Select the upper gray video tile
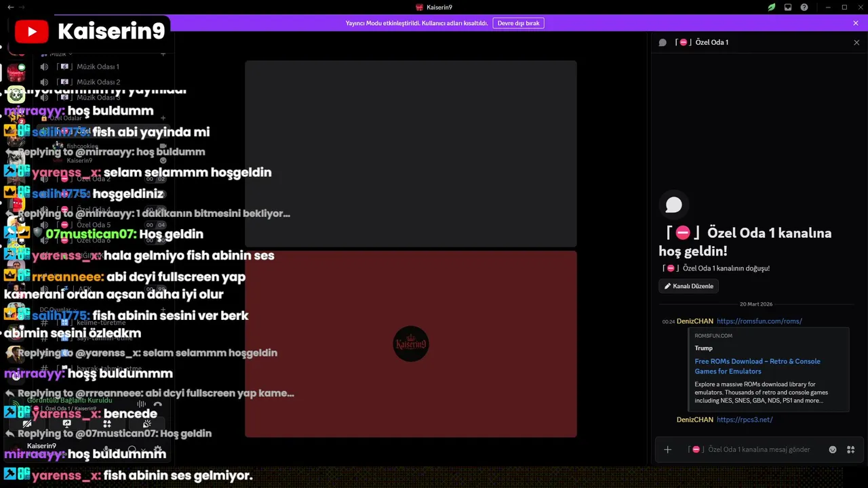This screenshot has height=488, width=868. tap(411, 154)
